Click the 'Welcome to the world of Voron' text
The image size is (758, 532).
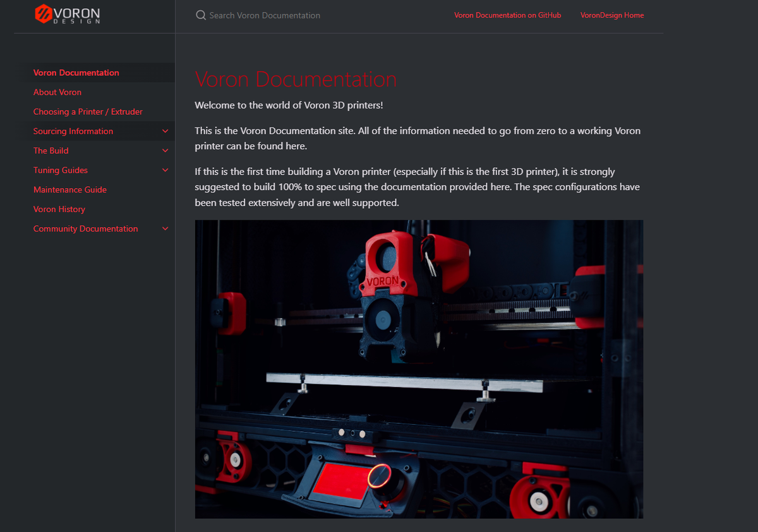point(289,105)
